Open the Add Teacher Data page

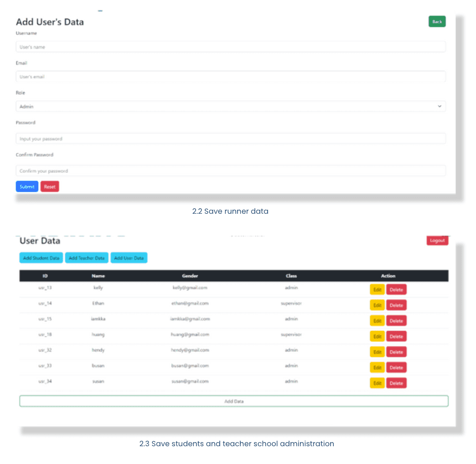click(86, 258)
